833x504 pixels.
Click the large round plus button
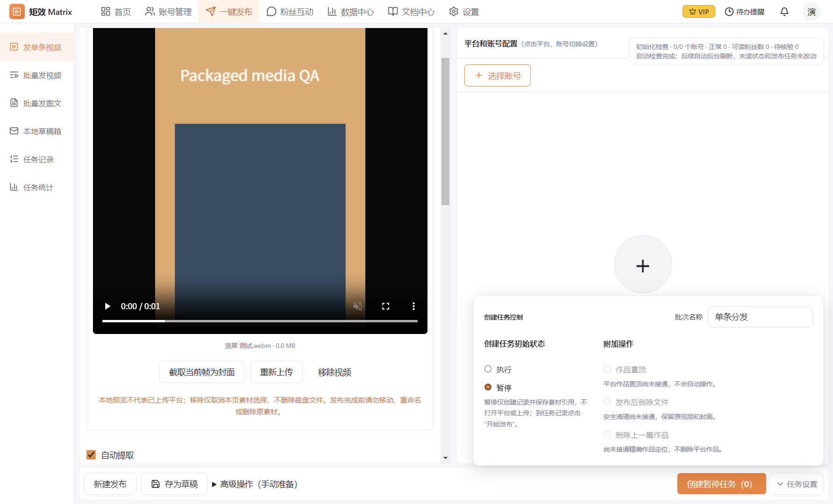click(x=643, y=264)
